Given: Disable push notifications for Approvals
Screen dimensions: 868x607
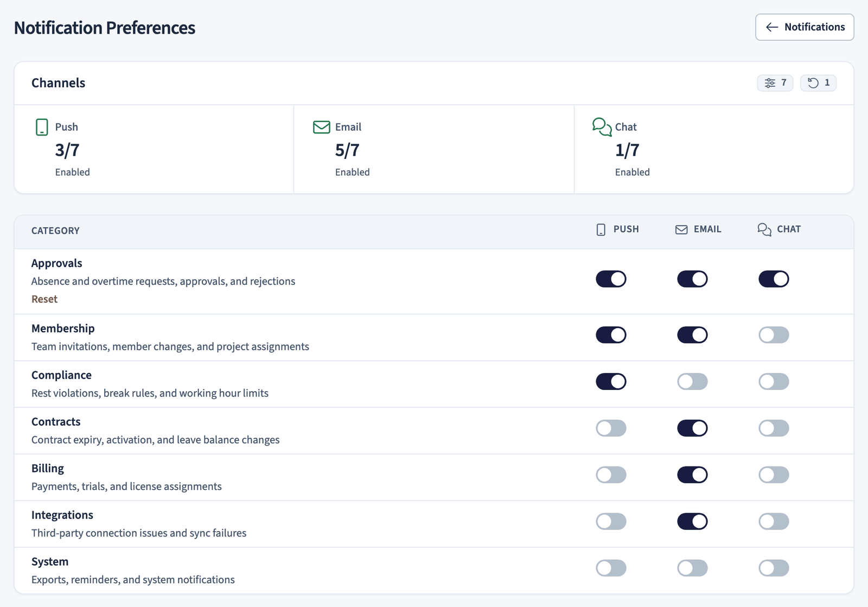Looking at the screenshot, I should coord(611,279).
